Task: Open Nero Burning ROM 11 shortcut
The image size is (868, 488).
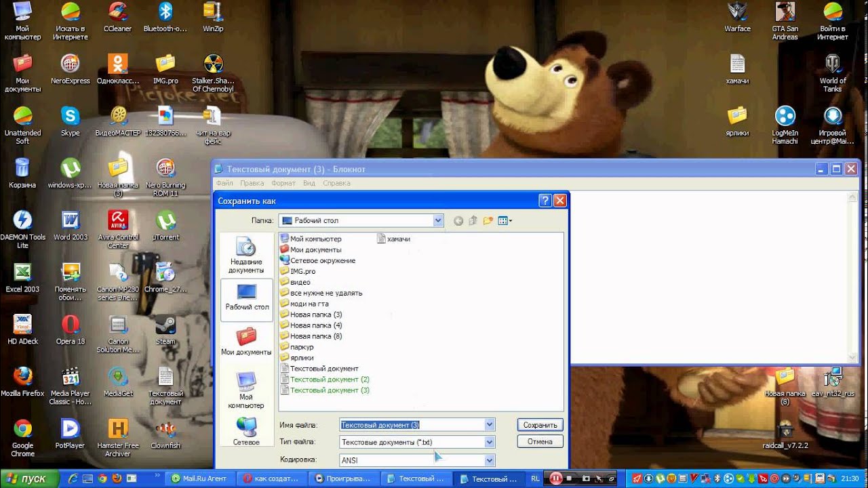Action: [165, 177]
